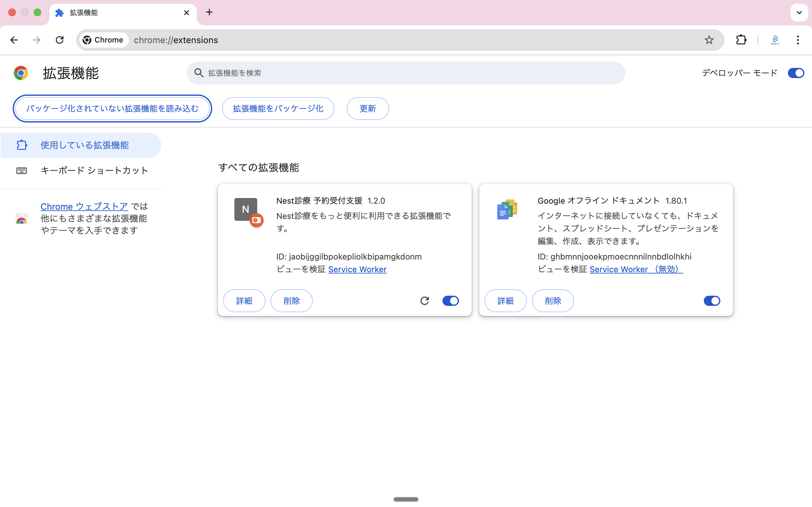The width and height of the screenshot is (812, 507).
Task: Open a new tab with plus icon
Action: pyautogui.click(x=209, y=12)
